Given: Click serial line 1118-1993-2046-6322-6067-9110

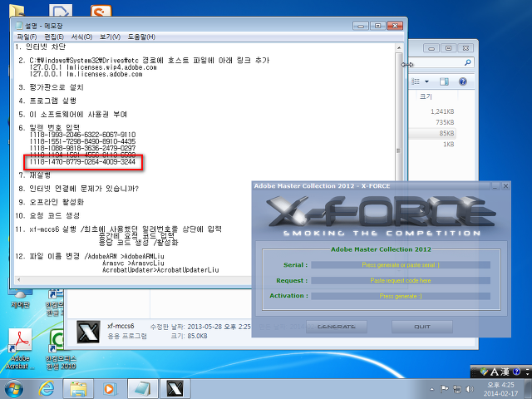Looking at the screenshot, I should [x=82, y=135].
